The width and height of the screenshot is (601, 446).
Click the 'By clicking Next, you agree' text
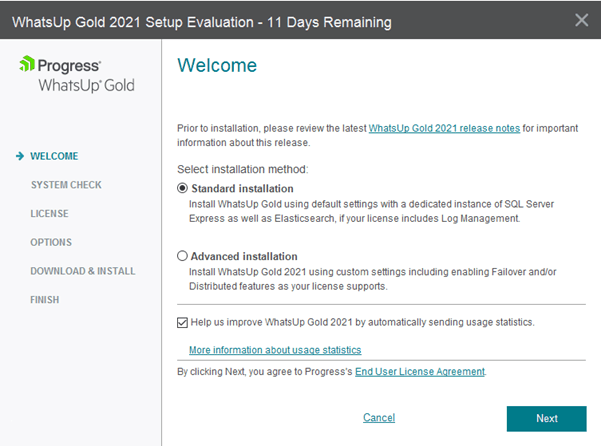pos(264,372)
